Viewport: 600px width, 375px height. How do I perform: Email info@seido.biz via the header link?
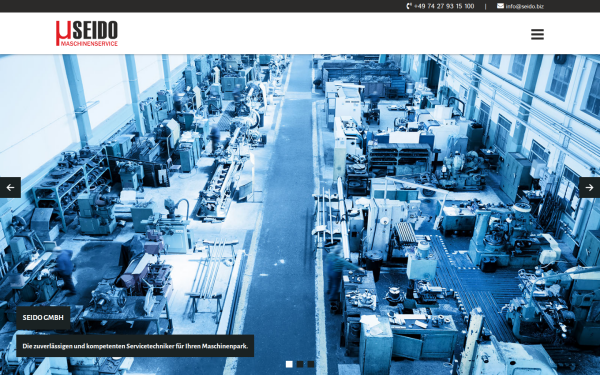(x=524, y=6)
